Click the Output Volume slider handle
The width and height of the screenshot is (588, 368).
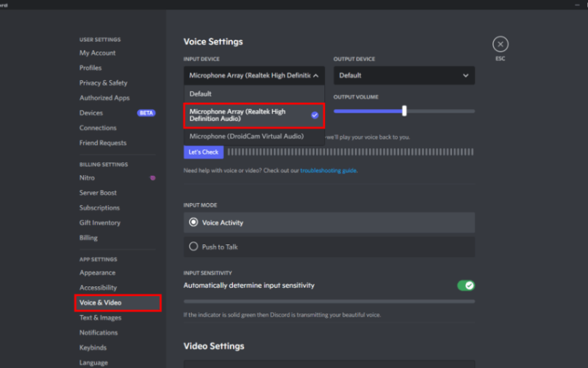point(404,111)
